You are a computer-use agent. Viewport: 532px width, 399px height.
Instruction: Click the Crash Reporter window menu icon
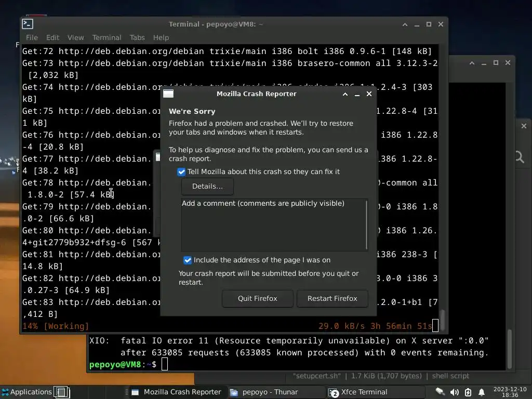[x=168, y=94]
